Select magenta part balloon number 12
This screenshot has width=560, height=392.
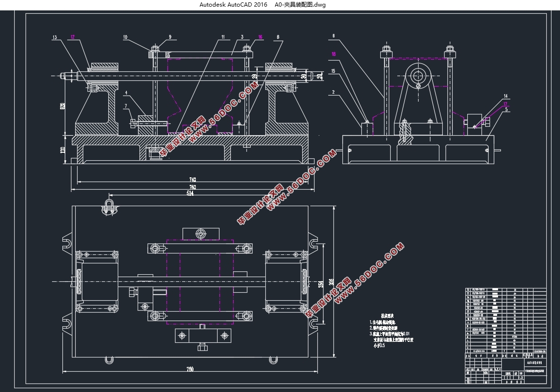click(72, 37)
